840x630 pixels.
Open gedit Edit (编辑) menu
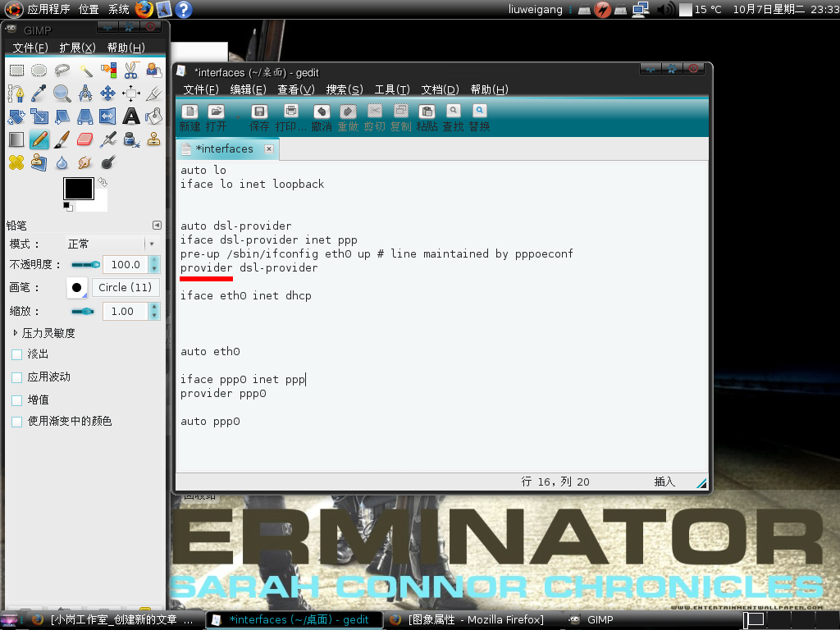pos(248,89)
